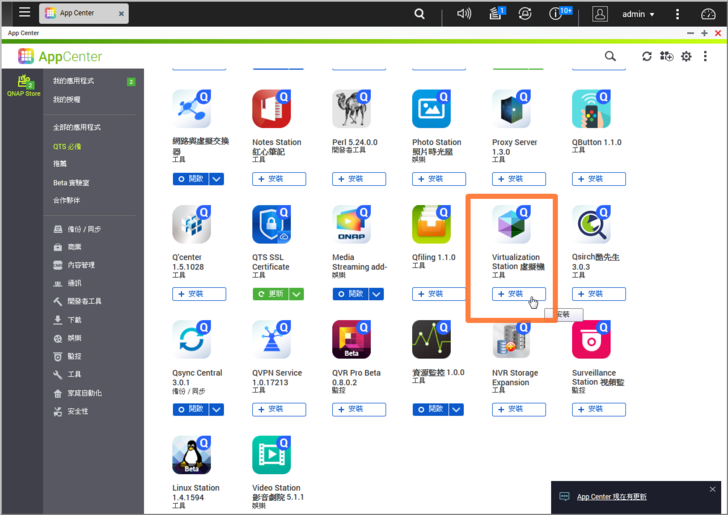Install Notes Station
The image size is (728, 515).
pos(279,179)
